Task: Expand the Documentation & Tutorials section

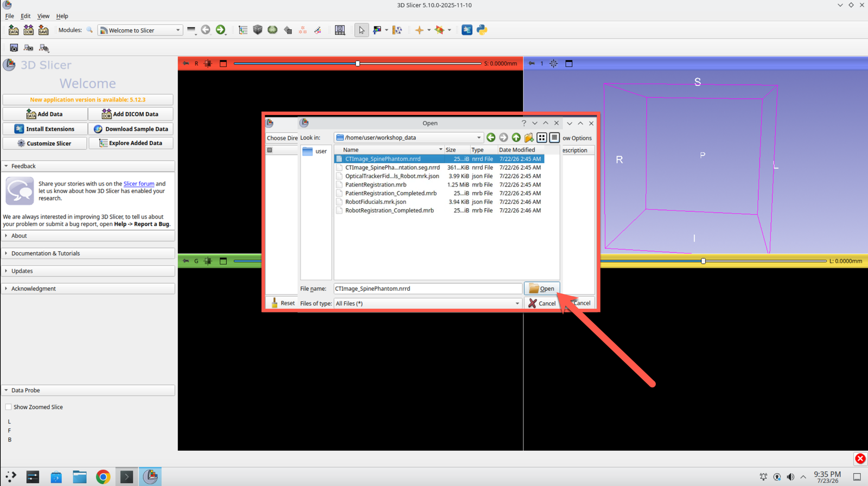Action: (88, 253)
